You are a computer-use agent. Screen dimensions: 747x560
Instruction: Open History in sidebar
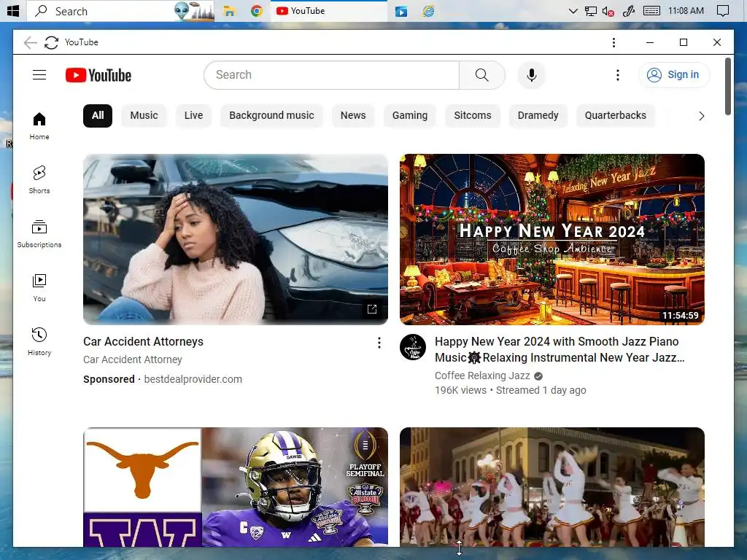point(39,341)
